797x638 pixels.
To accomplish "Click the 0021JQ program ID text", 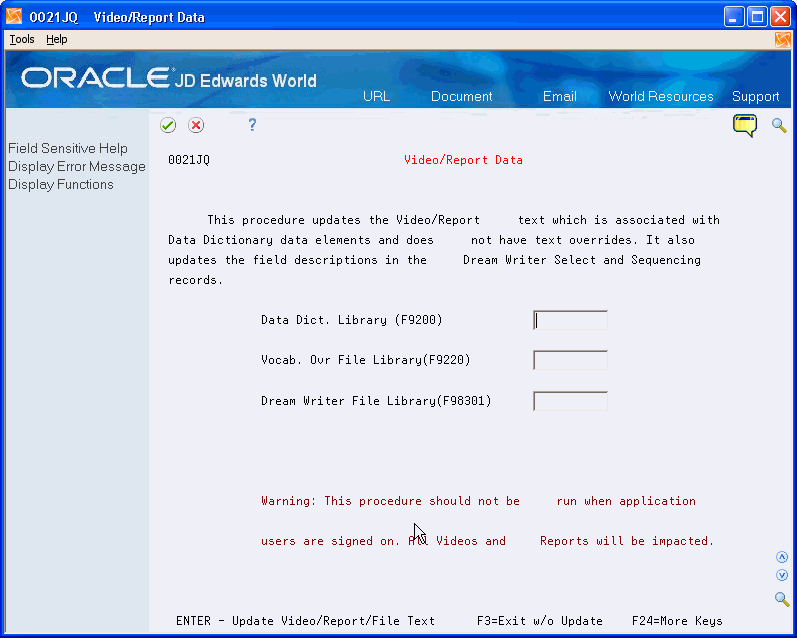I will click(x=189, y=160).
